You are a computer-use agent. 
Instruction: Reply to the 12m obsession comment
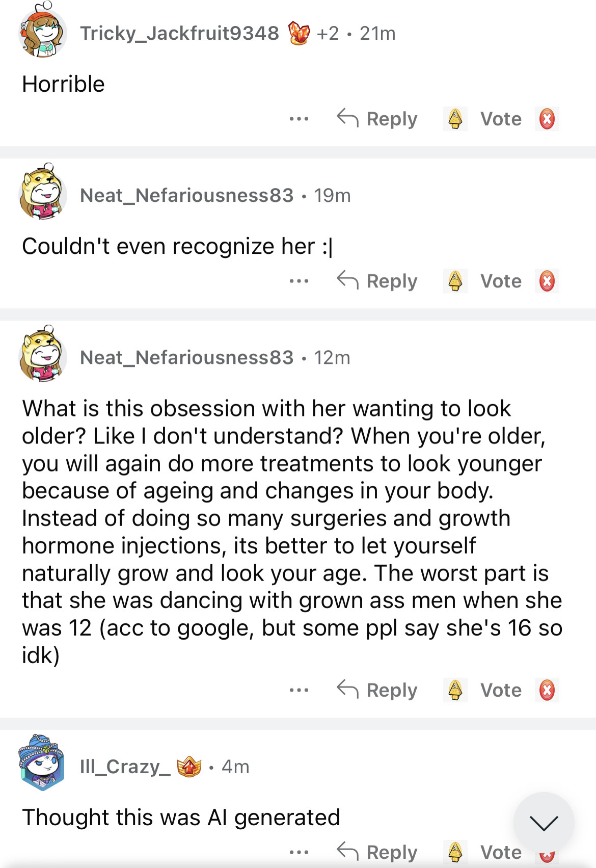(x=377, y=690)
